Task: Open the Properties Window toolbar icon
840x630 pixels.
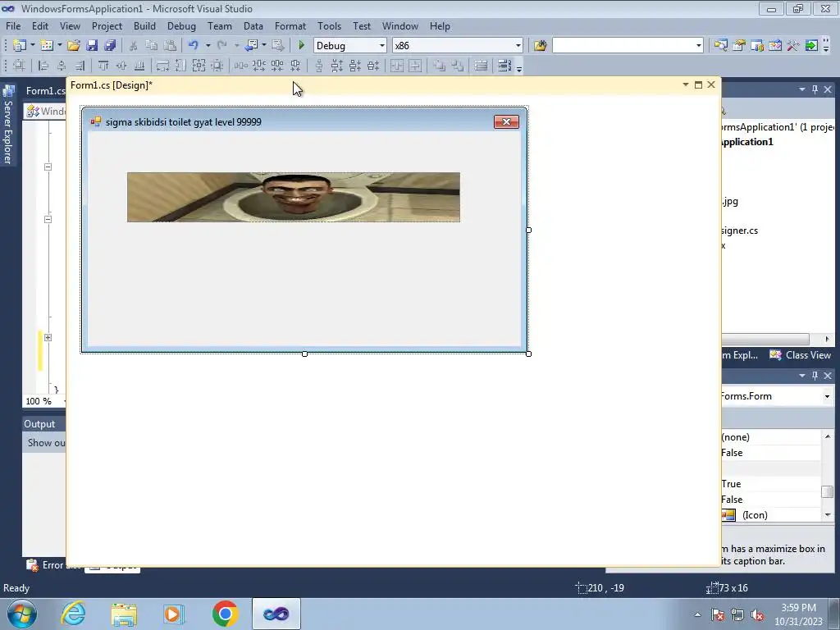Action: click(x=739, y=46)
